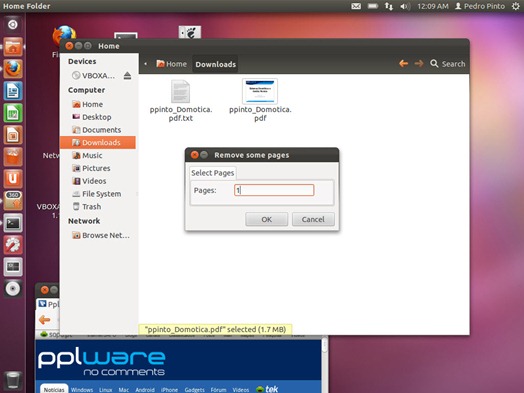Open LibreOffice Calc in launcher

click(13, 113)
